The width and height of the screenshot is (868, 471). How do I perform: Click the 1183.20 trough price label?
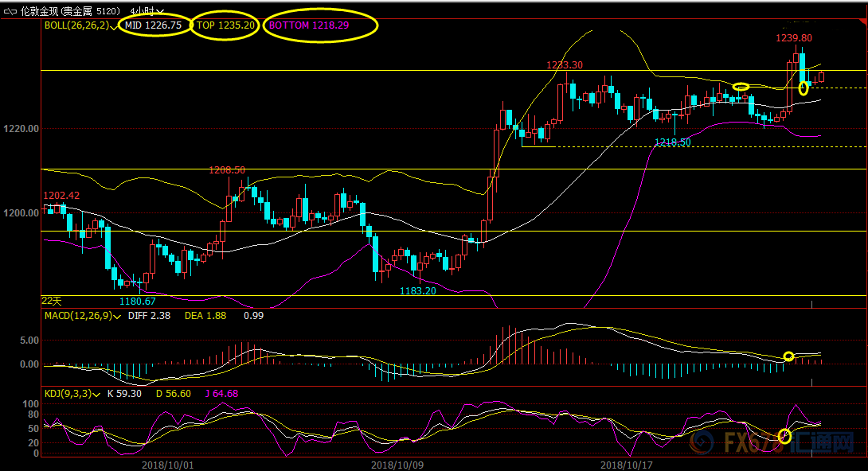pyautogui.click(x=417, y=290)
